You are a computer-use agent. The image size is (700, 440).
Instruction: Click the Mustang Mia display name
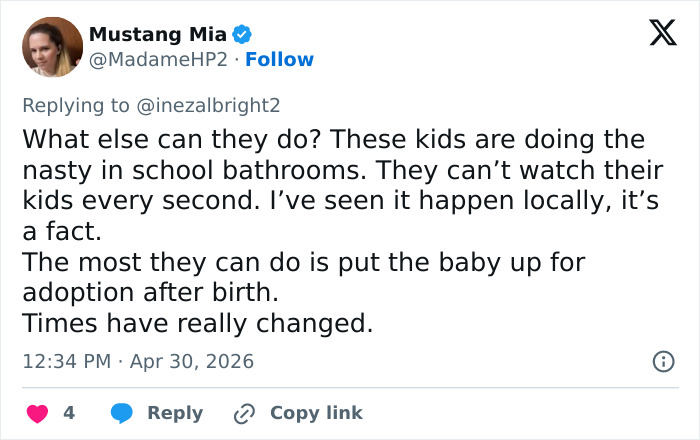pyautogui.click(x=158, y=34)
